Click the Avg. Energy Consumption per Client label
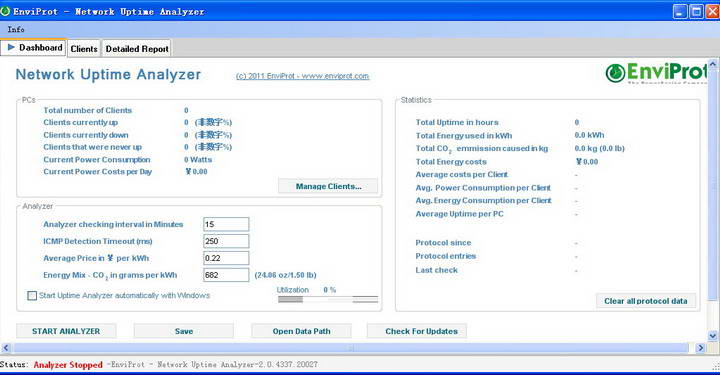 484,201
